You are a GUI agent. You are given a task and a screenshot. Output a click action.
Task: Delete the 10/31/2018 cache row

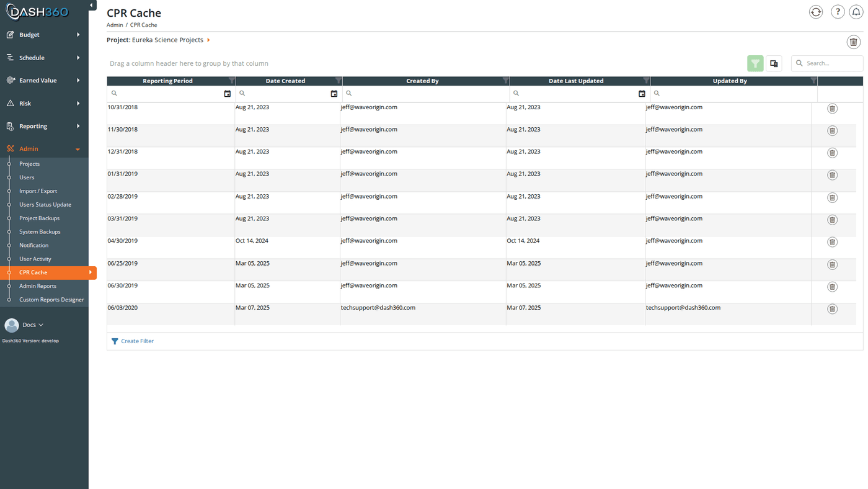click(833, 109)
